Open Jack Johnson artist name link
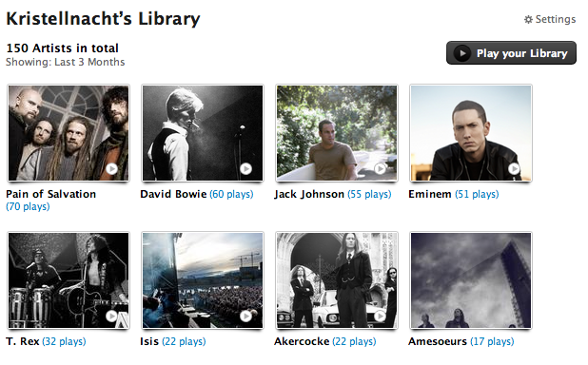588x365 pixels. tap(309, 194)
